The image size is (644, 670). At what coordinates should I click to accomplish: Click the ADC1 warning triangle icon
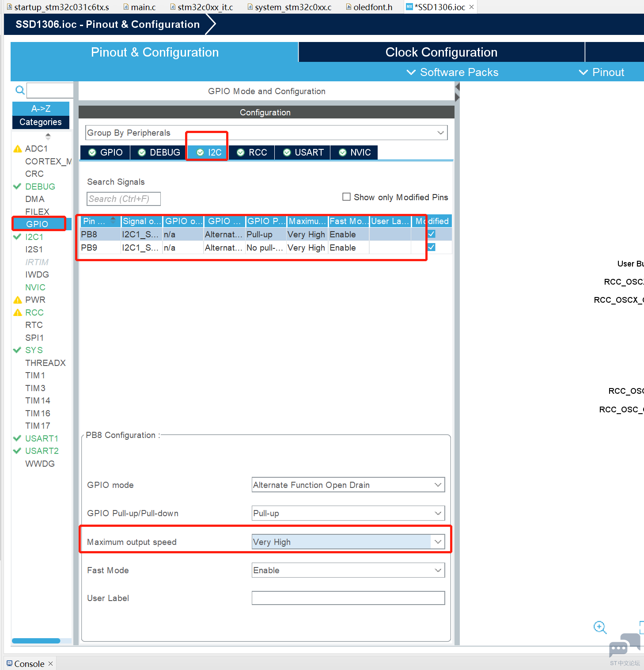pos(18,148)
